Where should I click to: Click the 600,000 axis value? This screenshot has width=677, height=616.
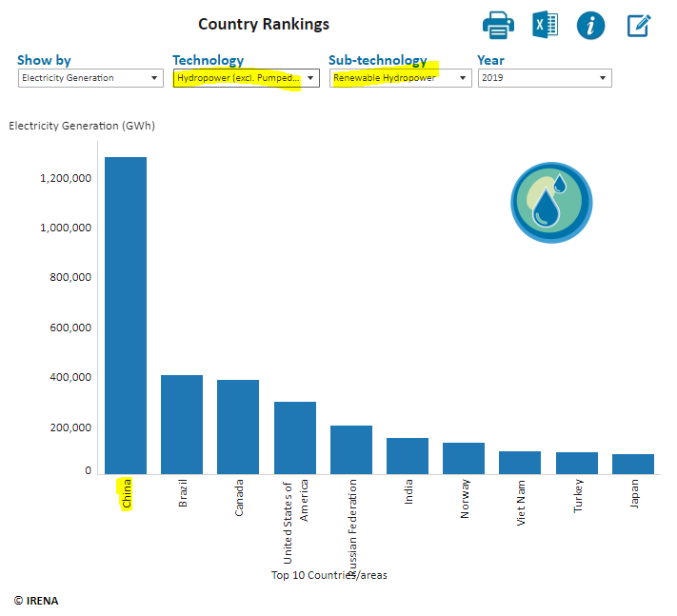click(x=70, y=328)
